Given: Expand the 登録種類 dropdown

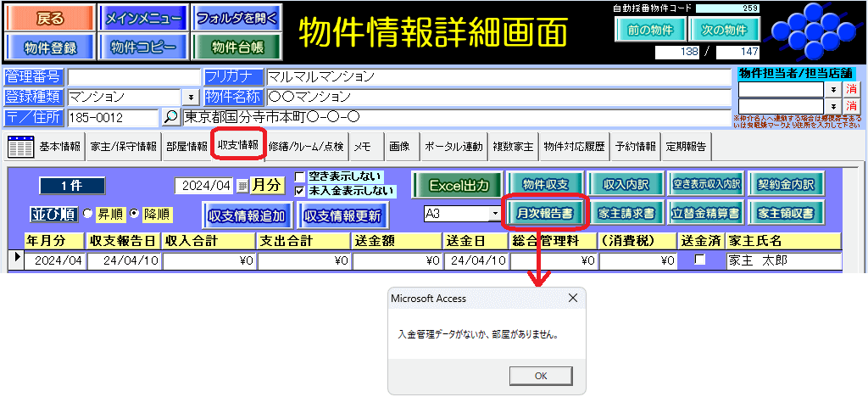Looking at the screenshot, I should [191, 97].
